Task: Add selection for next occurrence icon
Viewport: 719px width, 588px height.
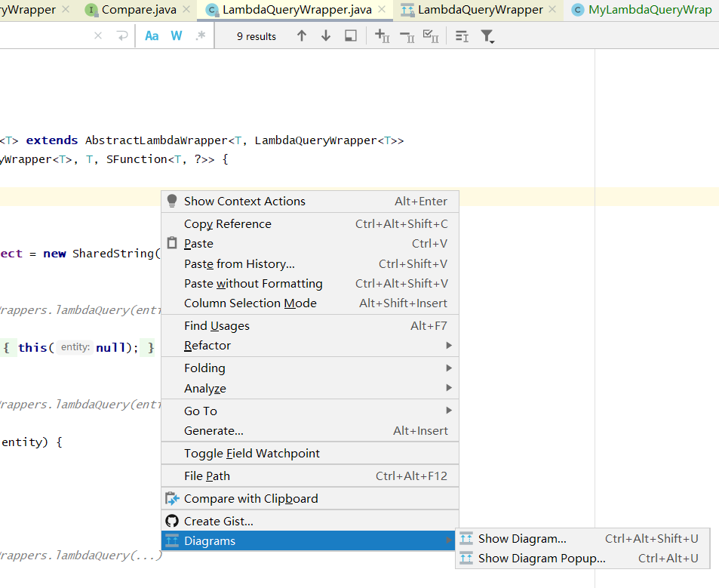Action: pos(382,35)
